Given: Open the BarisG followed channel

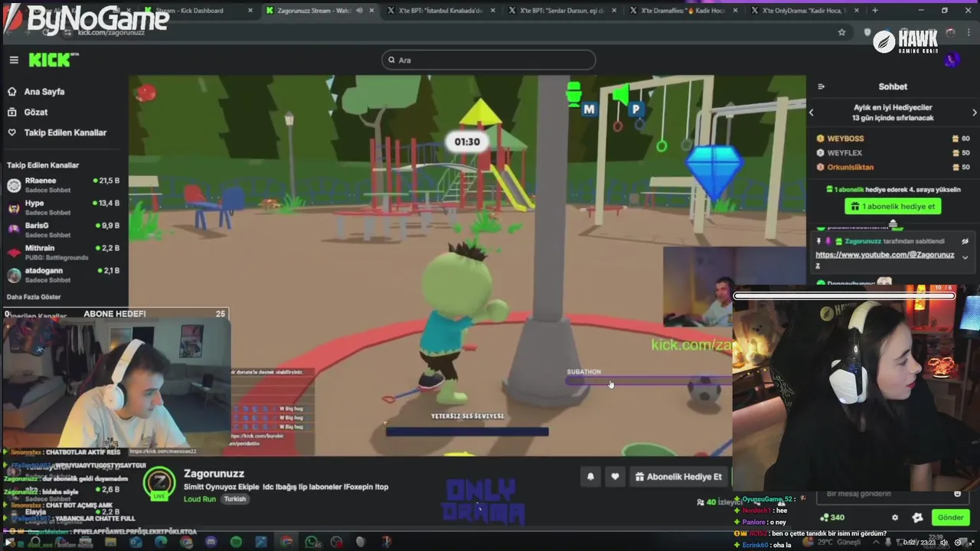Looking at the screenshot, I should (63, 230).
